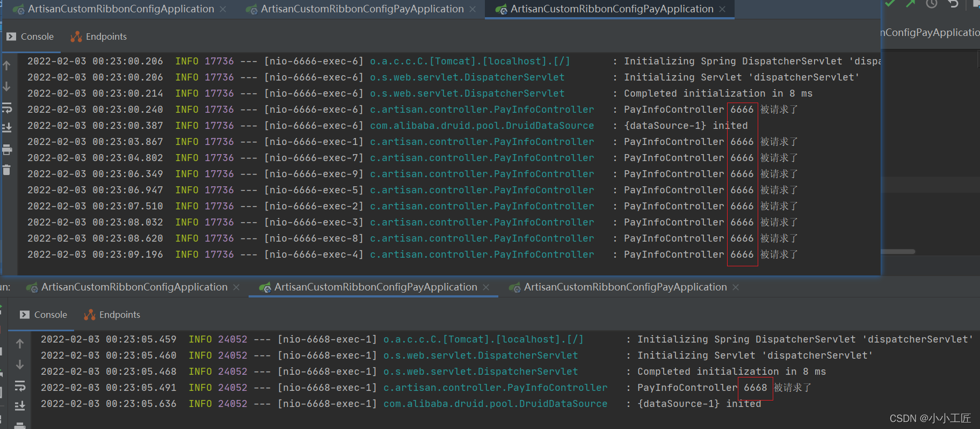Switch to Endpoints tab in the lower panel

click(112, 315)
